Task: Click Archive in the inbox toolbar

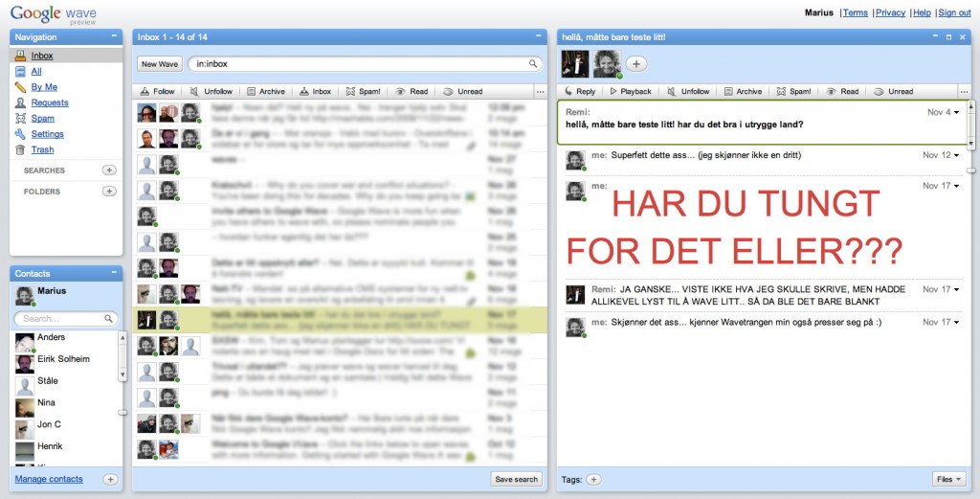Action: [266, 91]
